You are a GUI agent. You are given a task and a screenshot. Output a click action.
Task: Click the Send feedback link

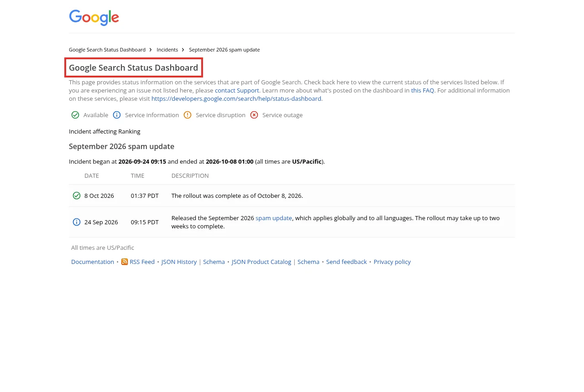[346, 262]
